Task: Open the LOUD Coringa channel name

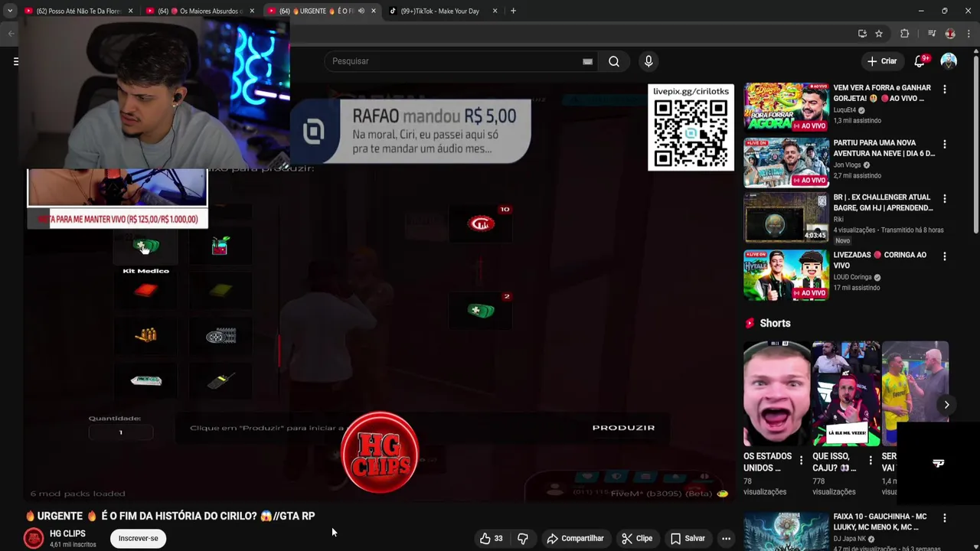Action: tap(852, 277)
